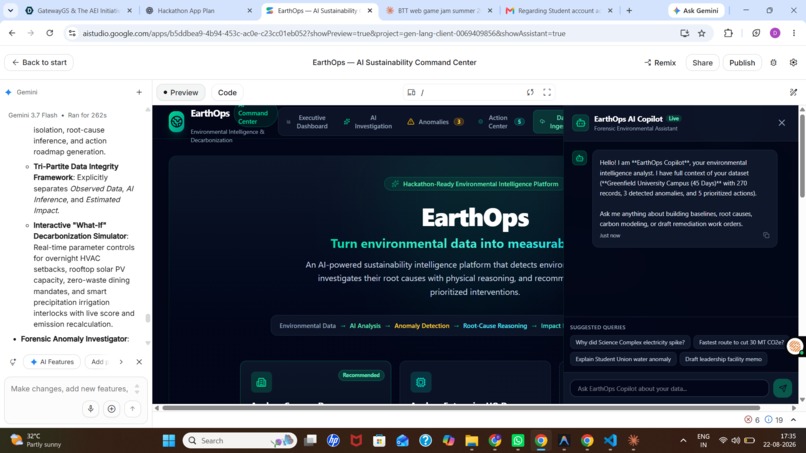Image resolution: width=806 pixels, height=453 pixels.
Task: Open Action Center nav item
Action: coord(501,122)
